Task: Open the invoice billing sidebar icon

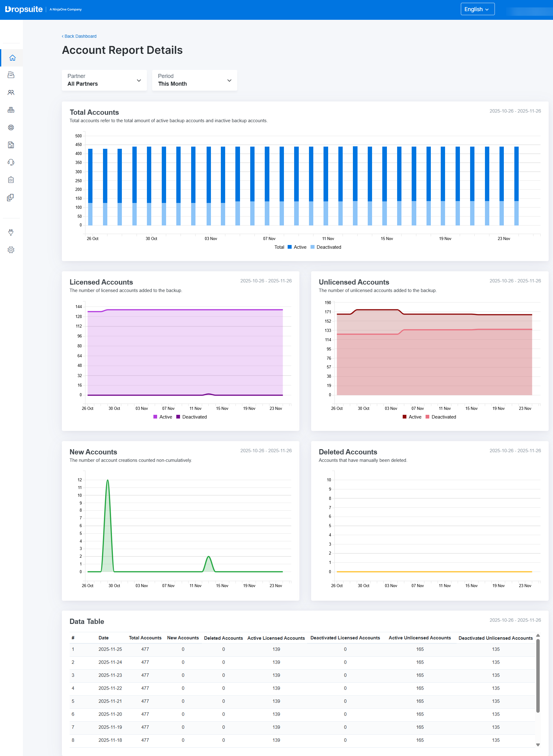Action: click(x=11, y=145)
